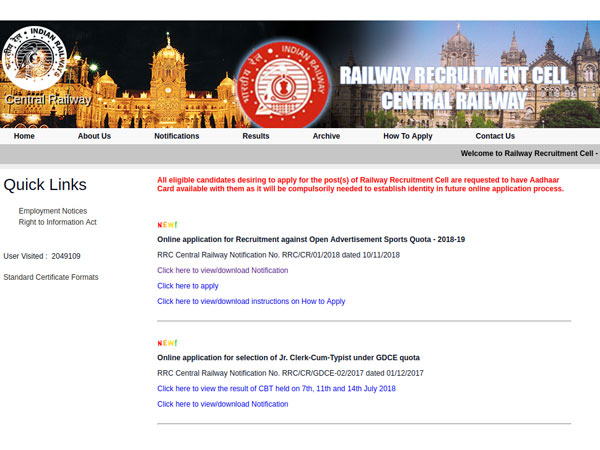Click the Indian Railways white circular logo

click(34, 58)
